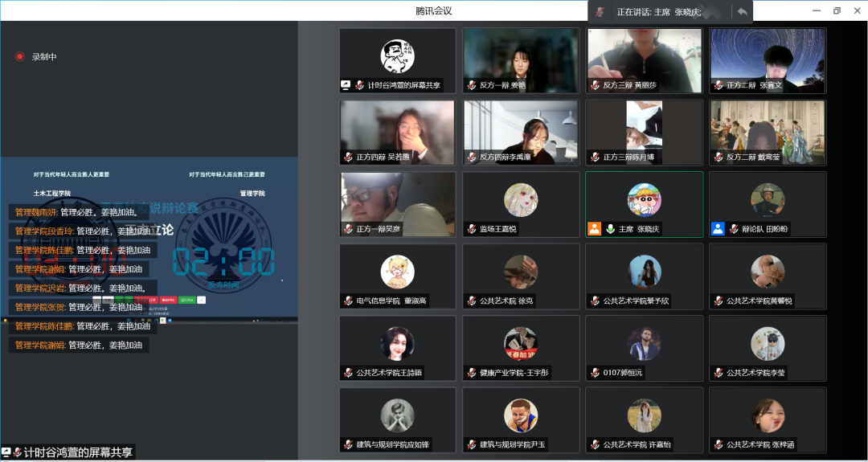This screenshot has width=868, height=462.
Task: Click the name label 公共艺术院 徐克
Action: [x=507, y=301]
